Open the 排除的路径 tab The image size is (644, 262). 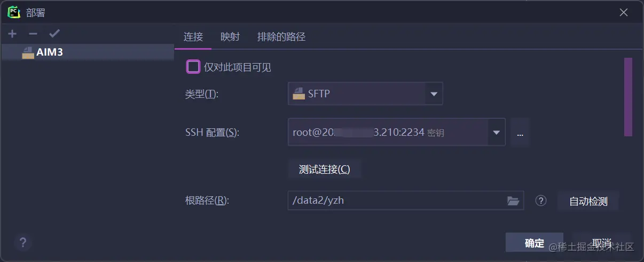281,37
